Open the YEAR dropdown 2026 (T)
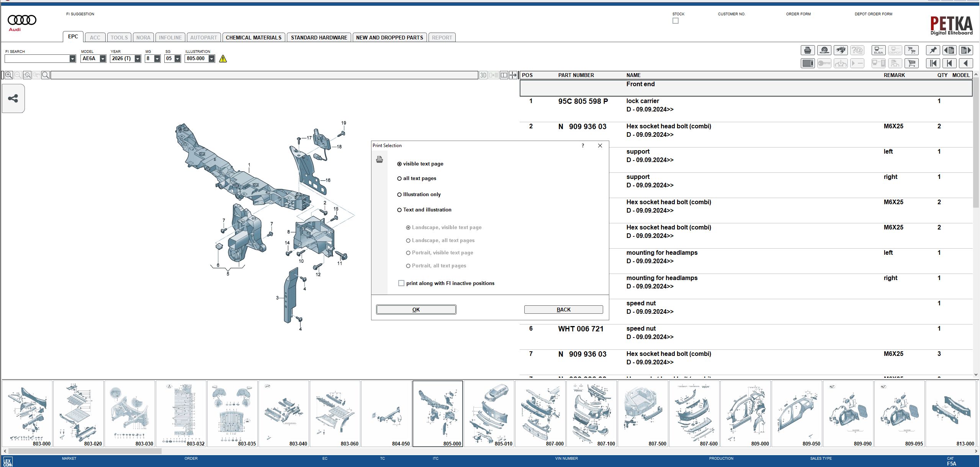Viewport: 980px width, 467px height. 137,59
